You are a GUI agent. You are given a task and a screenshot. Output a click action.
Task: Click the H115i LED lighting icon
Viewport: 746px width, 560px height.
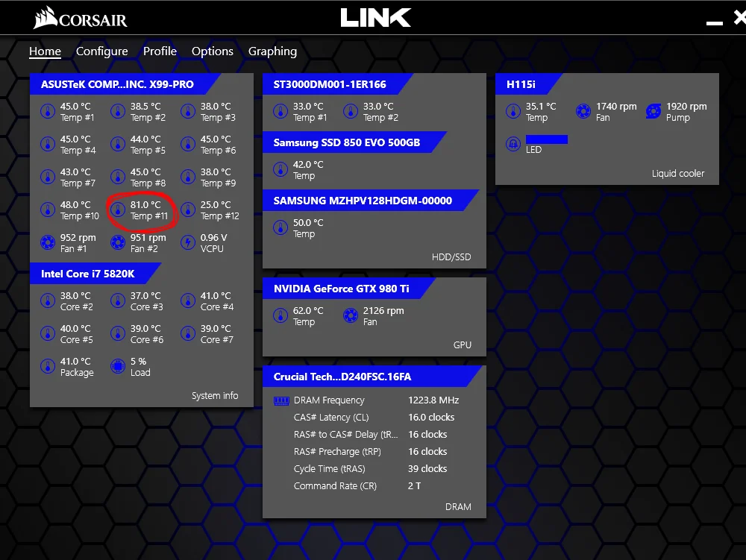coord(513,144)
